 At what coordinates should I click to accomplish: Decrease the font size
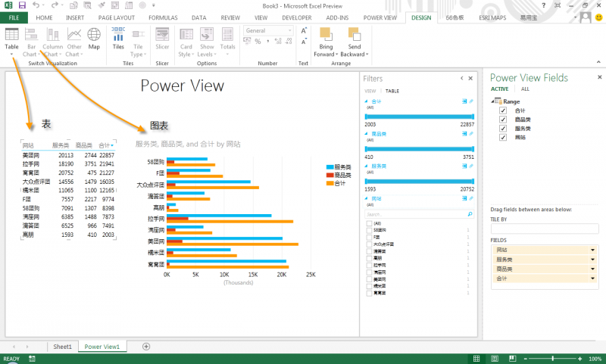coord(304,41)
